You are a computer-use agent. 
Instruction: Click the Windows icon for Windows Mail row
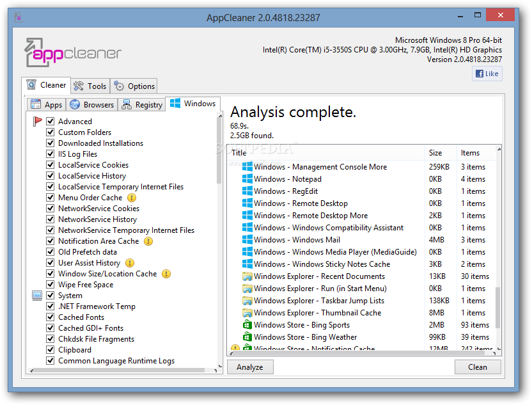point(247,240)
